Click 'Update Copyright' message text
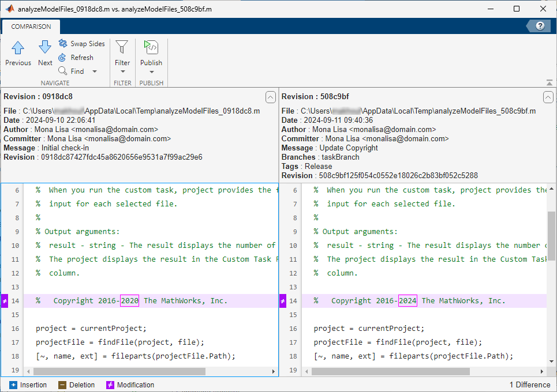The height and width of the screenshot is (392, 557). [349, 148]
